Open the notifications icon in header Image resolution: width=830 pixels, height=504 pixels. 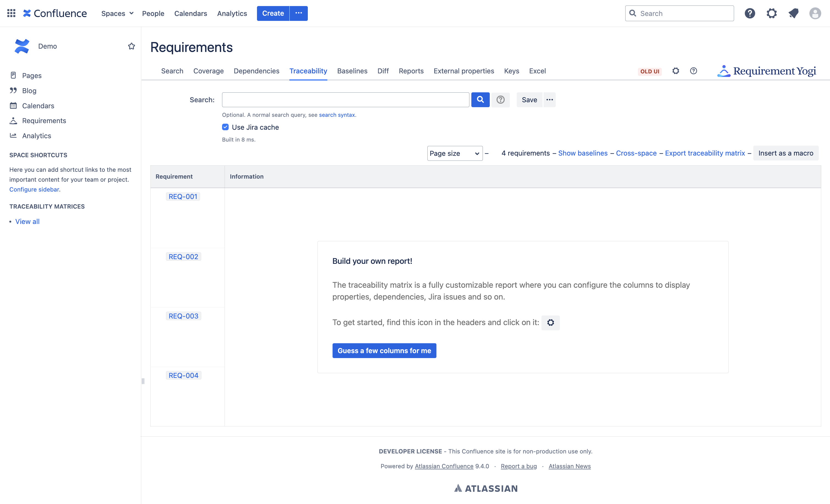pos(793,13)
